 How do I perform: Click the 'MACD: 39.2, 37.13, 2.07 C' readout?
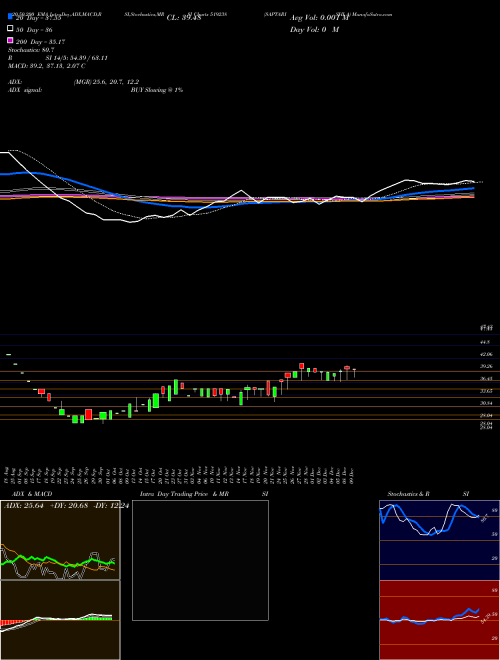[47, 66]
